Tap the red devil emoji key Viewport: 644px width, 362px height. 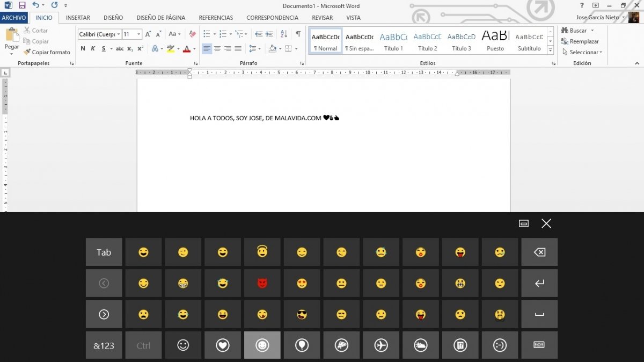tap(262, 283)
